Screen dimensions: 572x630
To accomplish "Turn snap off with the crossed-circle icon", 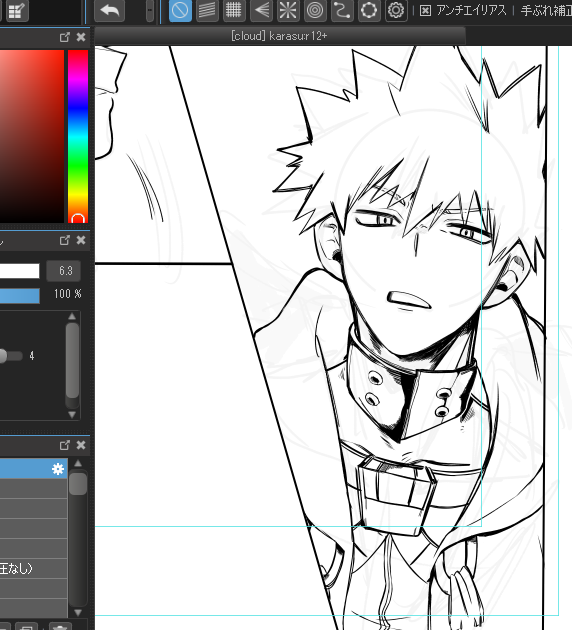I will click(x=180, y=10).
